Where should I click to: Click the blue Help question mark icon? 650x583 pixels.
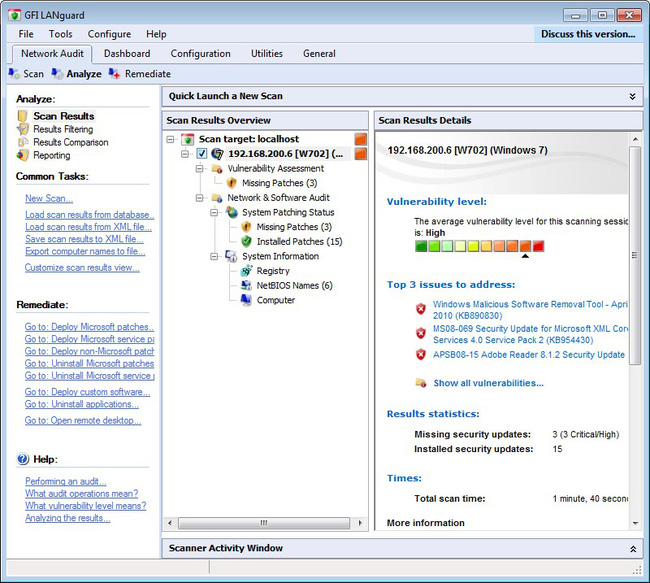pos(23,459)
